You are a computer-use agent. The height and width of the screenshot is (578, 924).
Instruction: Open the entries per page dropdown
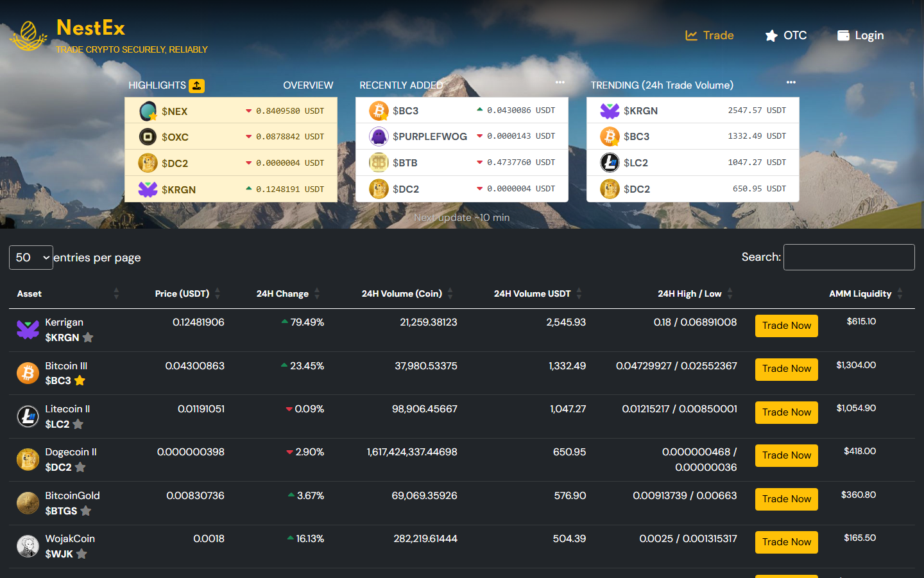tap(31, 258)
